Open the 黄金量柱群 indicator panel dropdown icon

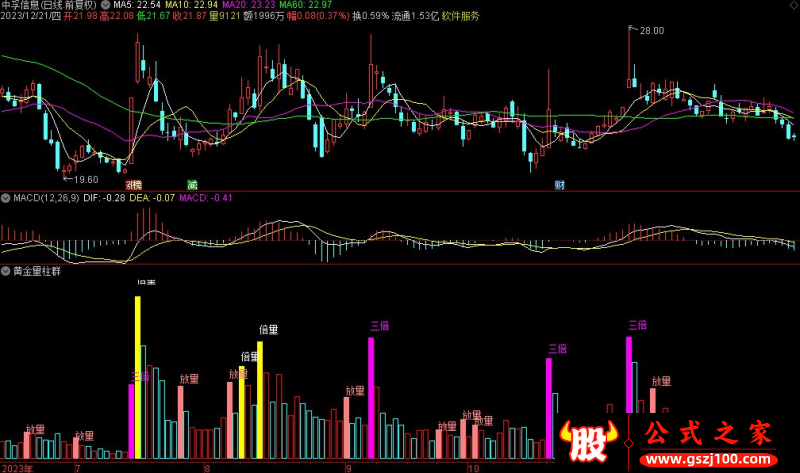[x=6, y=271]
